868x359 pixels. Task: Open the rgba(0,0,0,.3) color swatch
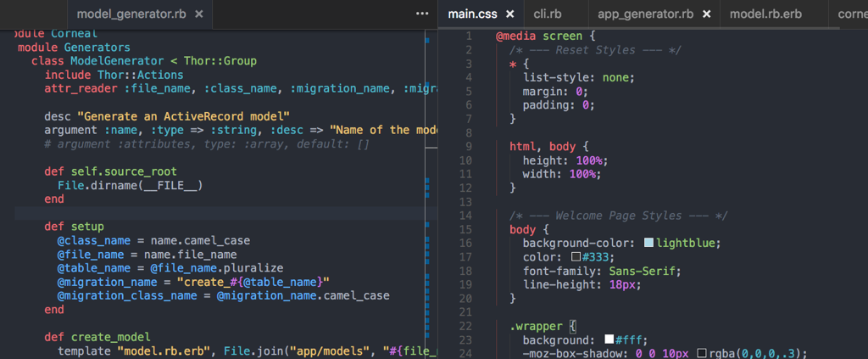[702, 353]
